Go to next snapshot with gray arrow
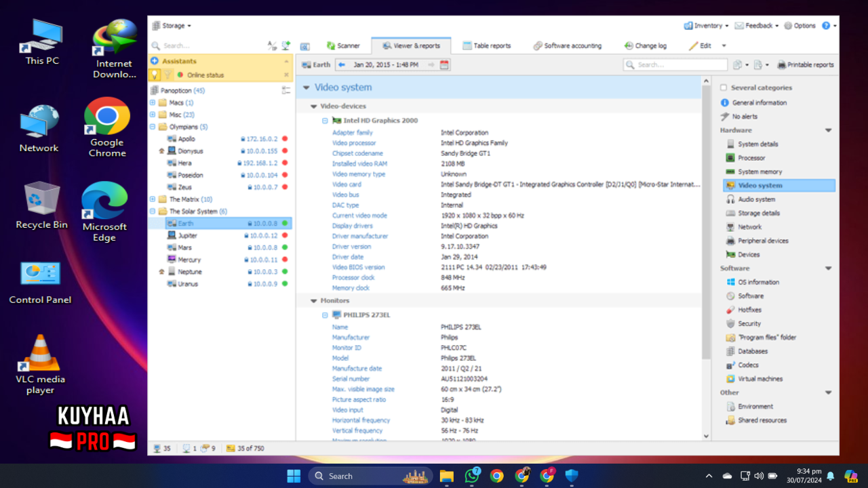The height and width of the screenshot is (488, 868). point(431,65)
